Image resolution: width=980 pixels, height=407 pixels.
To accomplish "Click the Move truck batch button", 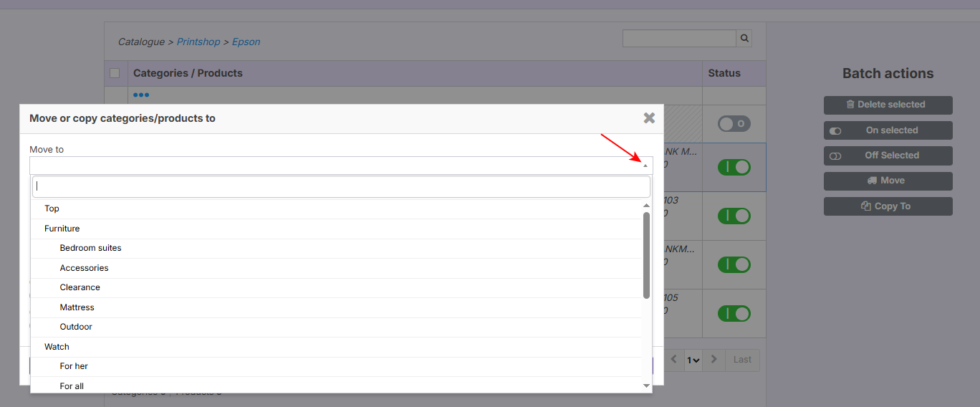I will tap(888, 181).
